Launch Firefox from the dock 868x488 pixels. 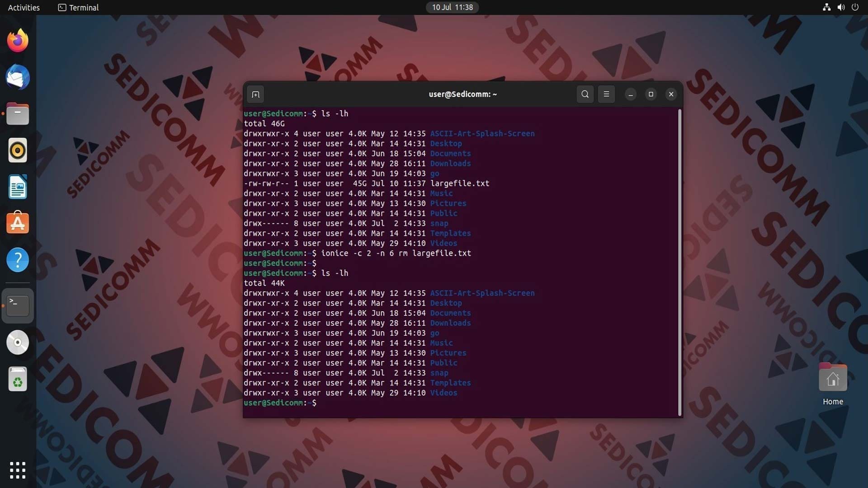tap(18, 41)
